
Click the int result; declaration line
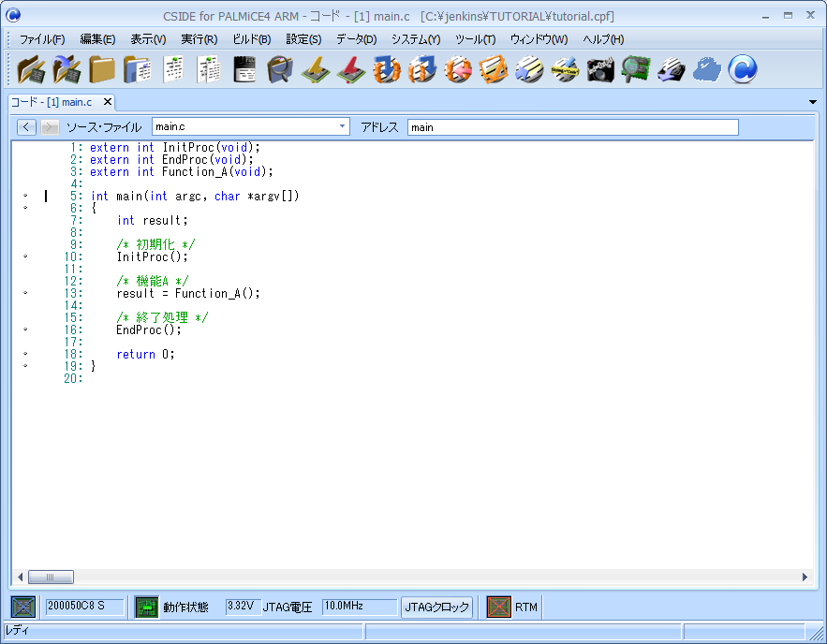[153, 220]
